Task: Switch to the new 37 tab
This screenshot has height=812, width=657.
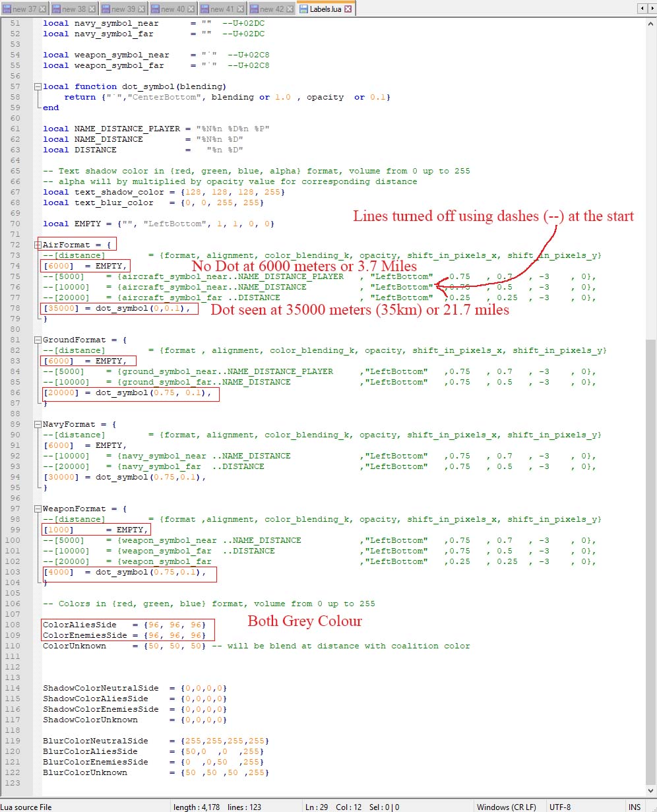Action: [24, 9]
